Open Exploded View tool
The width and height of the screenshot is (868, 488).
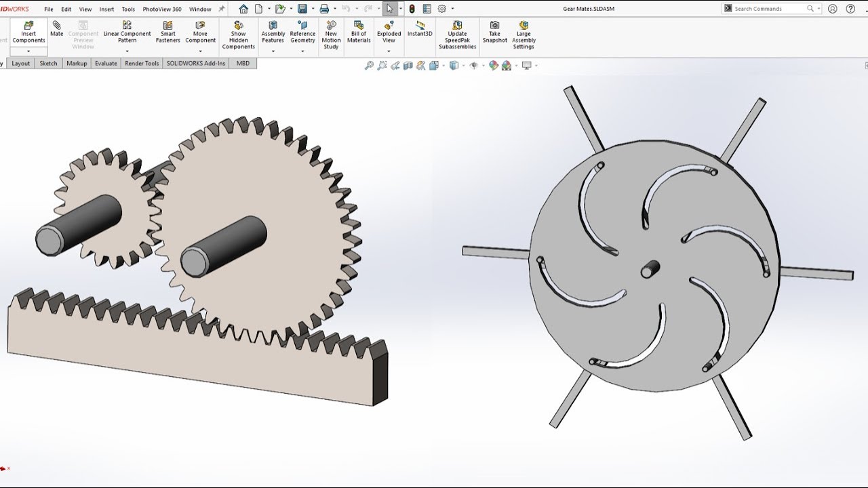tap(389, 32)
